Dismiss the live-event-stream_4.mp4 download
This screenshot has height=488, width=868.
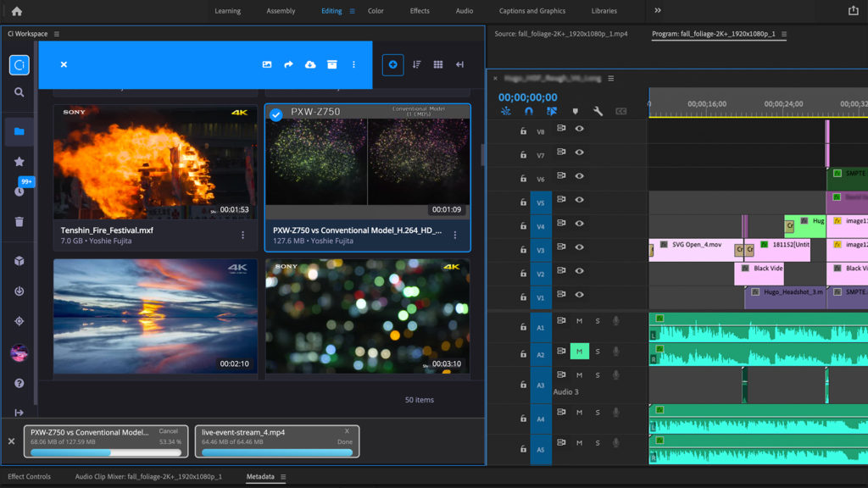click(347, 431)
